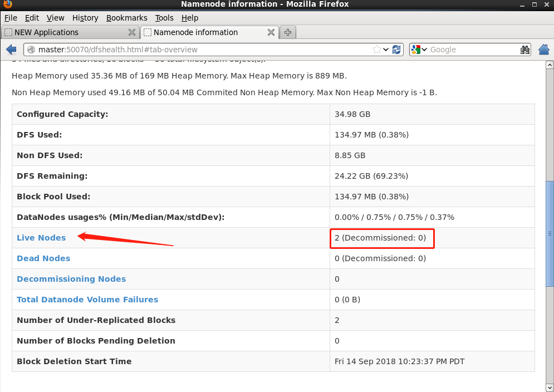Maximize the Firefox window
The image size is (554, 392).
pyautogui.click(x=535, y=4)
